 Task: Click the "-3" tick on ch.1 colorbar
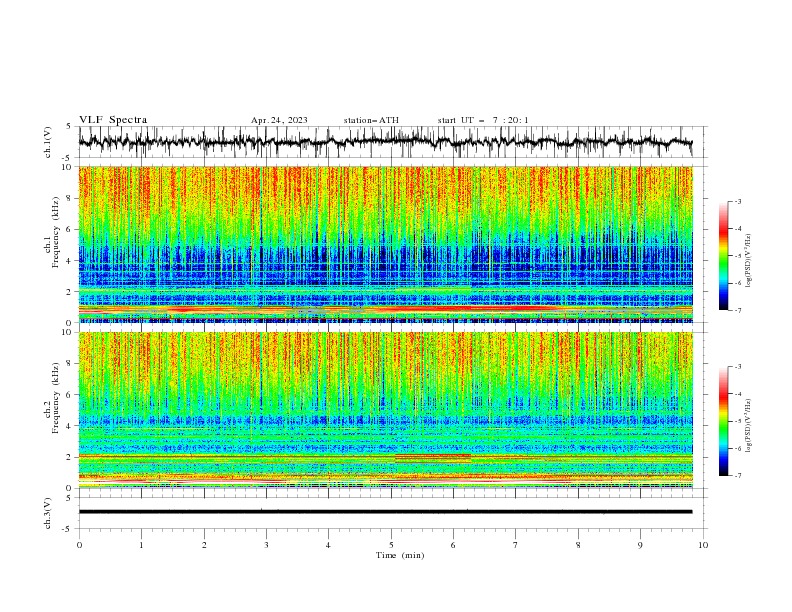tap(738, 201)
